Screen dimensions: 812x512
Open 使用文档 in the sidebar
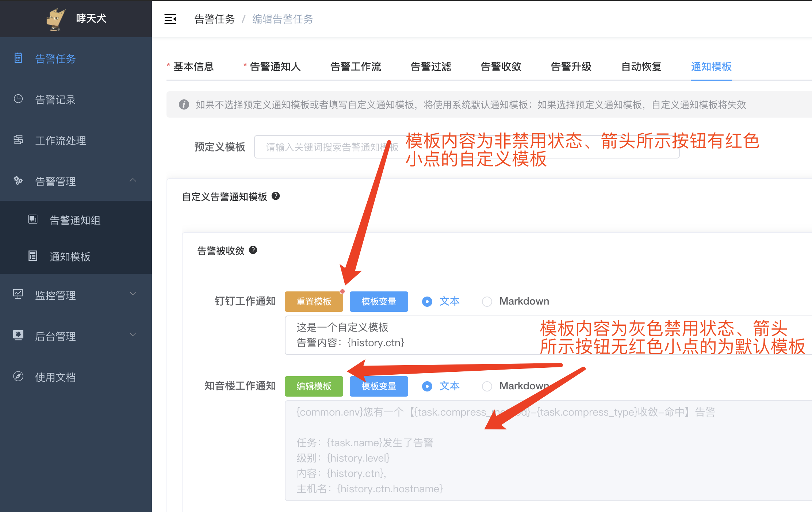tap(76, 377)
